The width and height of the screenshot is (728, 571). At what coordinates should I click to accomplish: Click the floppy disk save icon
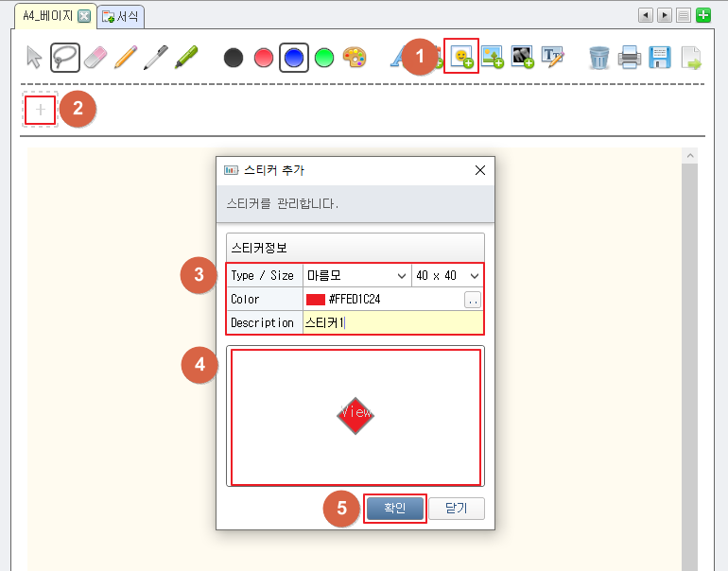(660, 58)
